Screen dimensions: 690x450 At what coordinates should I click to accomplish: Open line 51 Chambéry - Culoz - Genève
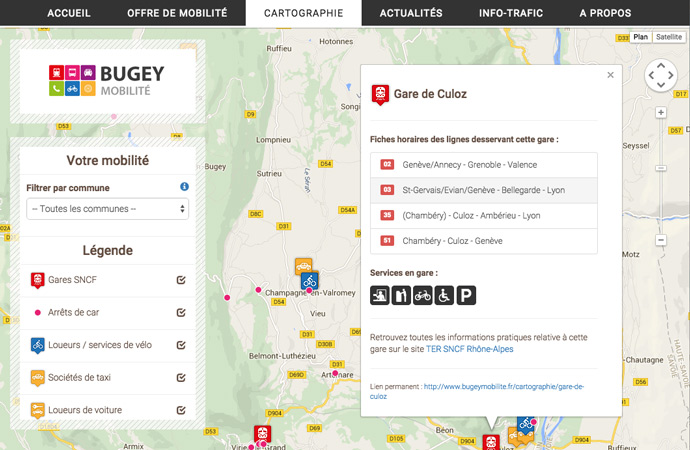(x=484, y=241)
